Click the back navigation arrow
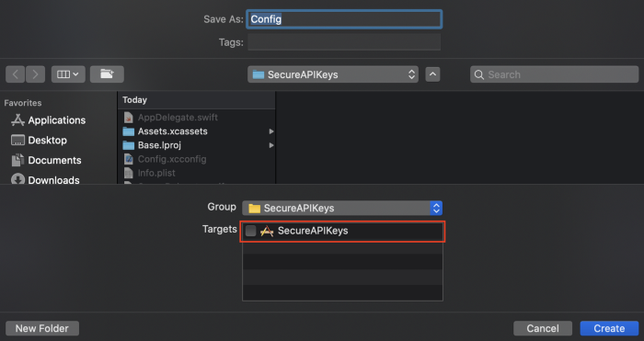This screenshot has width=644, height=341. 16,74
